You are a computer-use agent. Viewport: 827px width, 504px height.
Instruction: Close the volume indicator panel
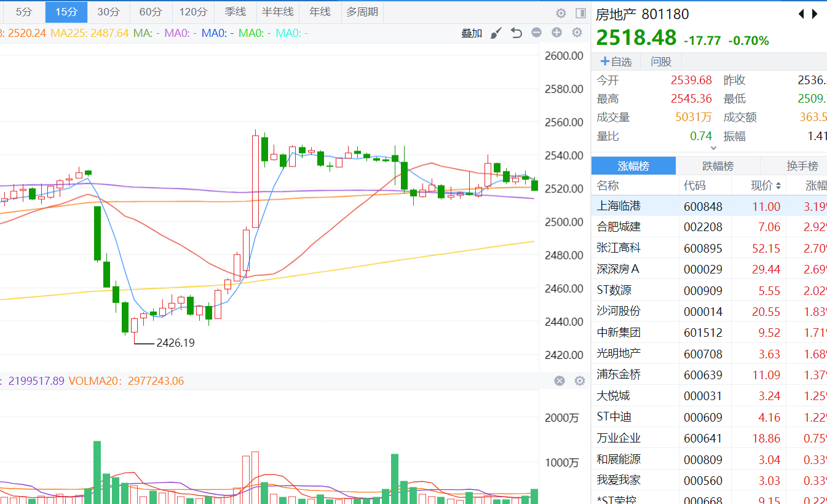560,381
